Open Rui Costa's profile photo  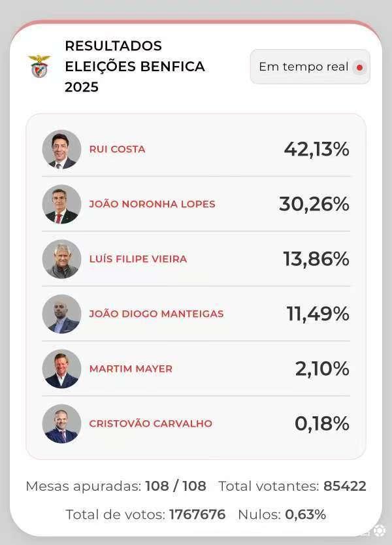click(61, 149)
